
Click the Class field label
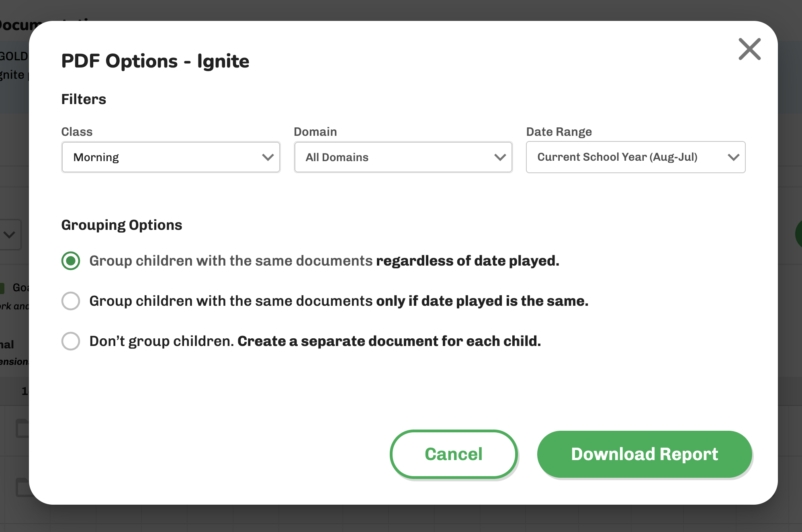pyautogui.click(x=77, y=132)
